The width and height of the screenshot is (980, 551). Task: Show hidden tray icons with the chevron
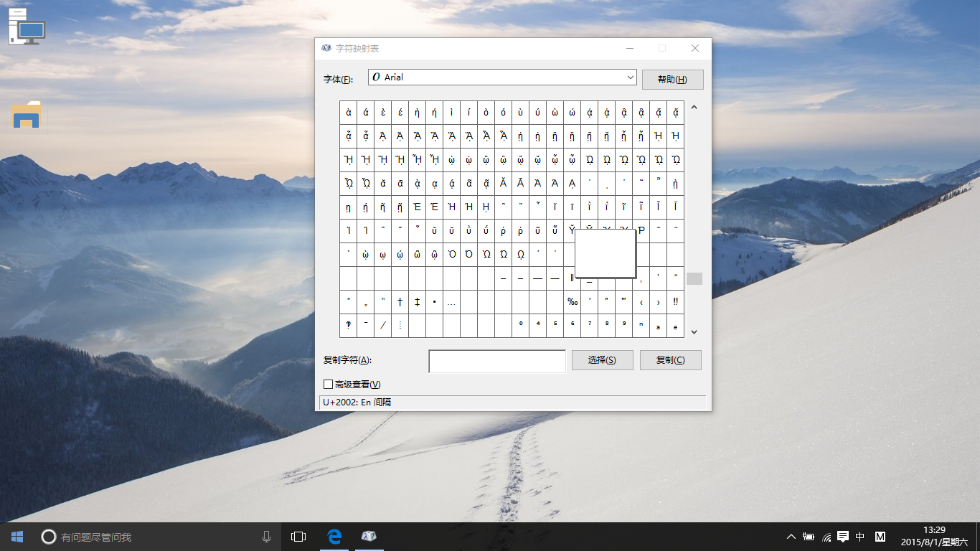pos(791,537)
